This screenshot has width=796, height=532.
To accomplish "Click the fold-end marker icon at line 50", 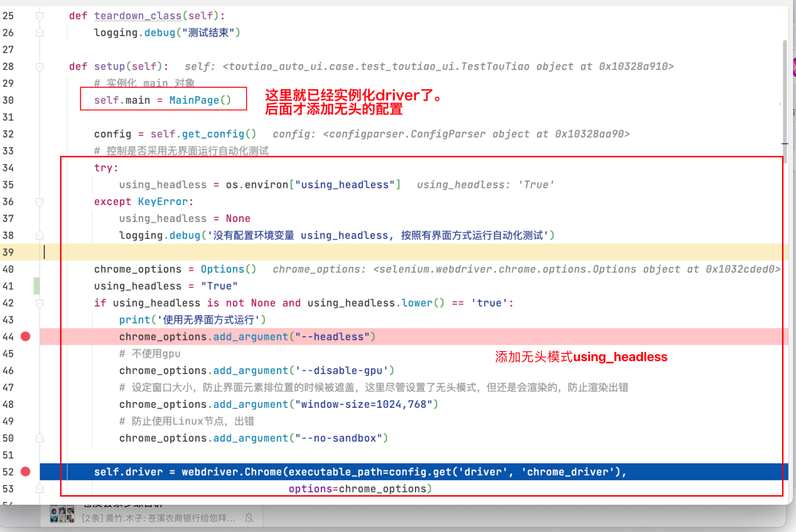I will 39,438.
